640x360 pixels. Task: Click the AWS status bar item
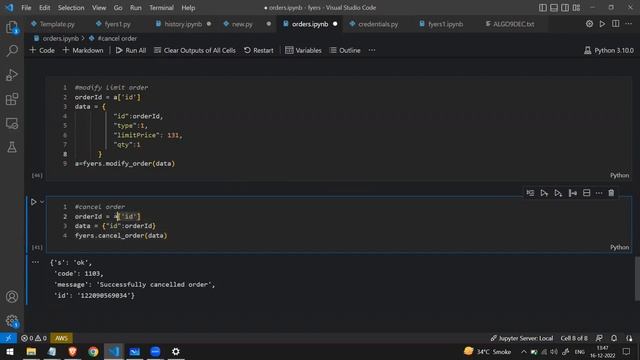click(61, 338)
